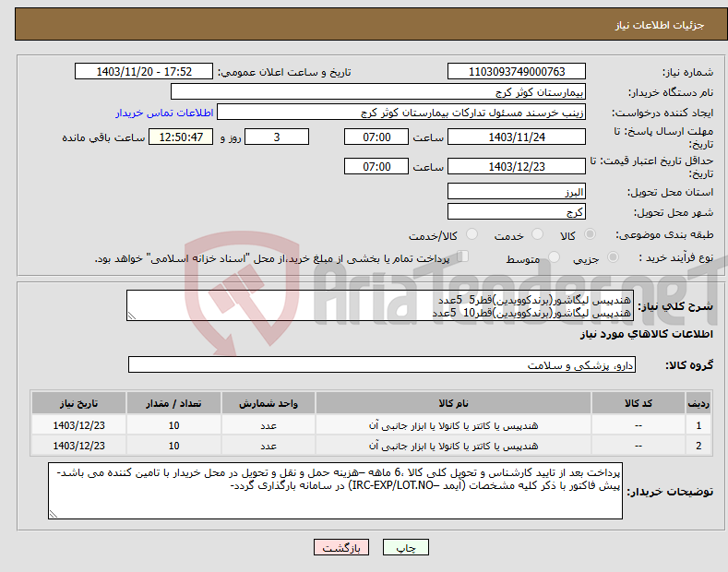
Task: Click the بازگشت back button
Action: point(341,547)
